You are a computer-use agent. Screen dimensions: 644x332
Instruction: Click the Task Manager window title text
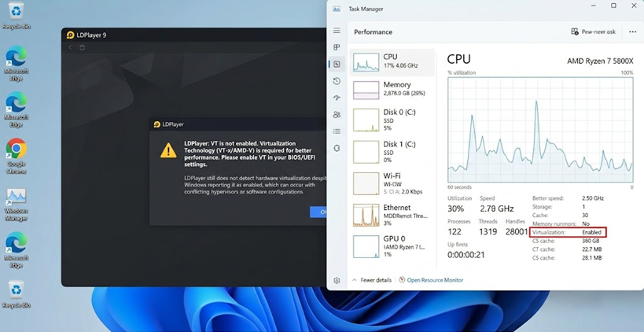coord(366,9)
